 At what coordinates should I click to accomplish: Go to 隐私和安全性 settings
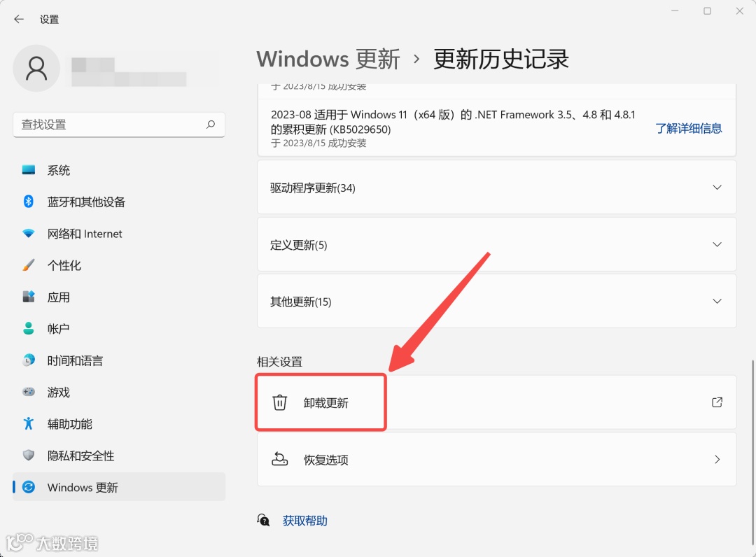pos(119,456)
